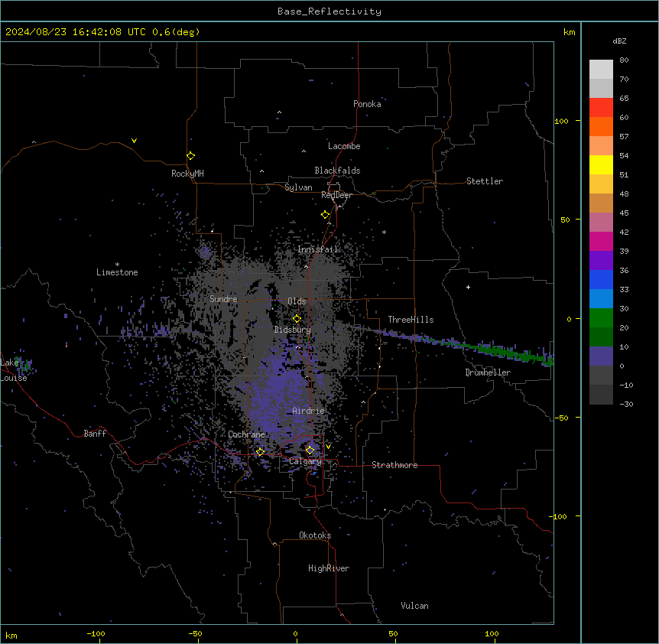Select the yellow diamond marker below RedDeer
This screenshot has width=659, height=644.
[325, 215]
